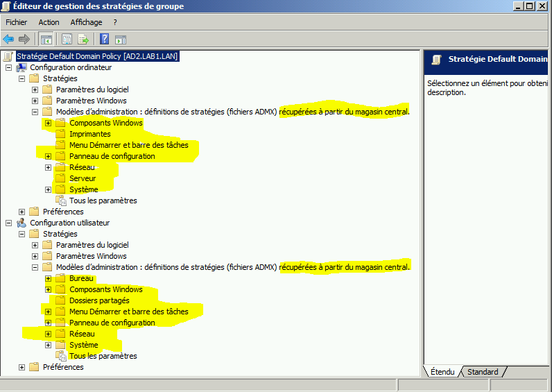Collapse the Configuration ordinateur node
The width and height of the screenshot is (552, 392).
[9, 67]
